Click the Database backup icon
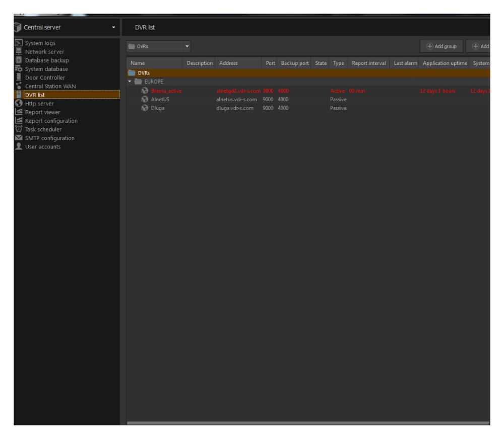This screenshot has height=439, width=504. (x=19, y=60)
